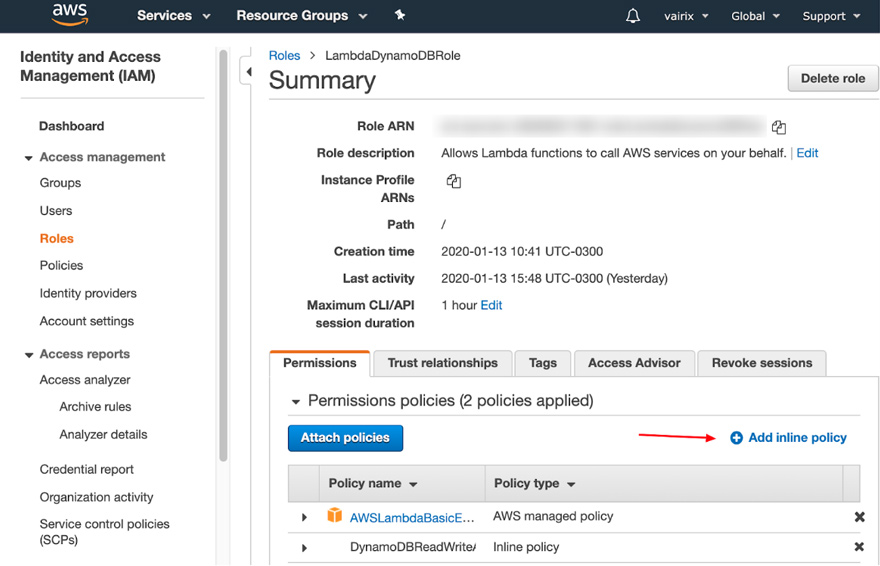
Task: Open Credential report in sidebar
Action: pyautogui.click(x=86, y=470)
